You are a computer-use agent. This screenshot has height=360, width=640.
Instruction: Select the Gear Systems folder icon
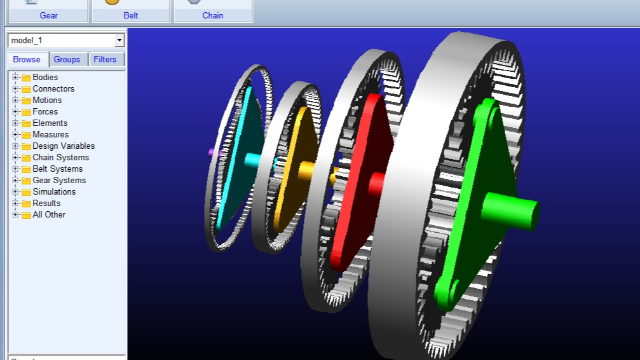26,180
